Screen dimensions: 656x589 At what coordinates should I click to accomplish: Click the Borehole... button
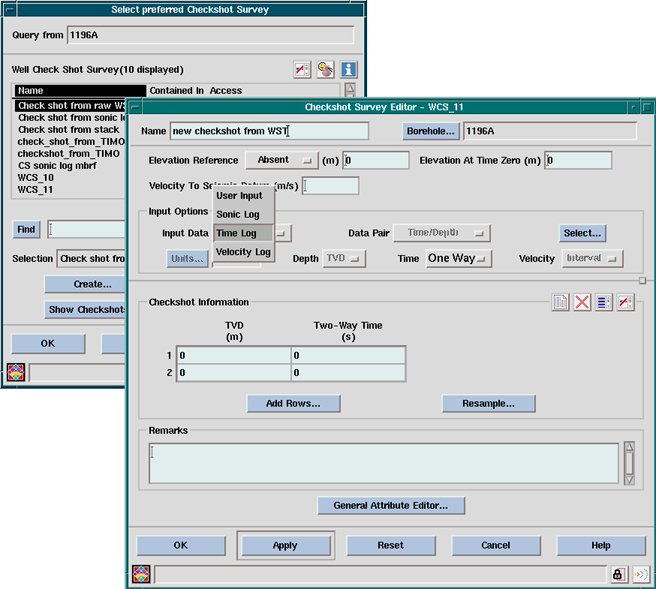point(430,131)
